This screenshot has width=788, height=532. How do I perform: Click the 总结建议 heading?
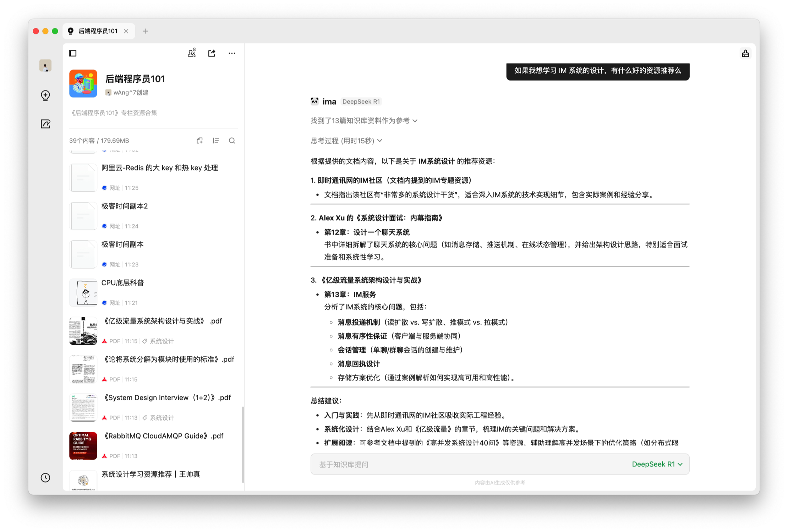326,401
